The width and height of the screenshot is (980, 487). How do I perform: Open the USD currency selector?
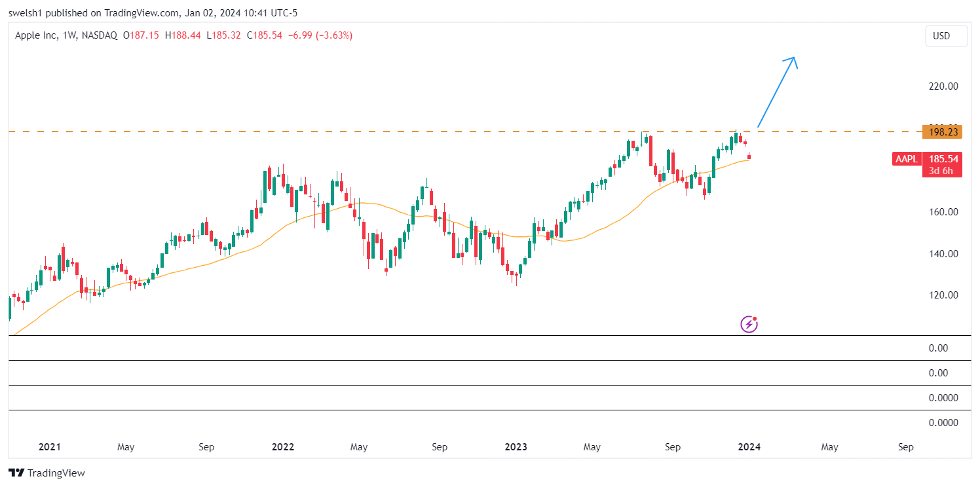coord(946,36)
